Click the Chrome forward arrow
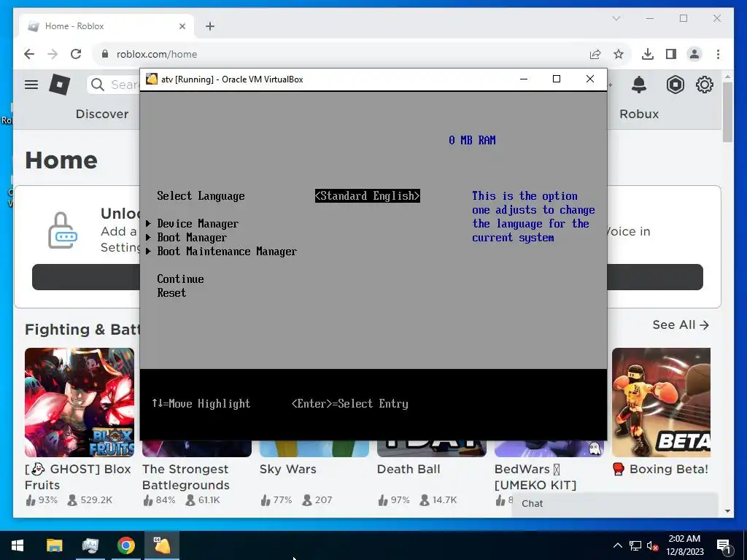The height and width of the screenshot is (560, 747). point(53,54)
